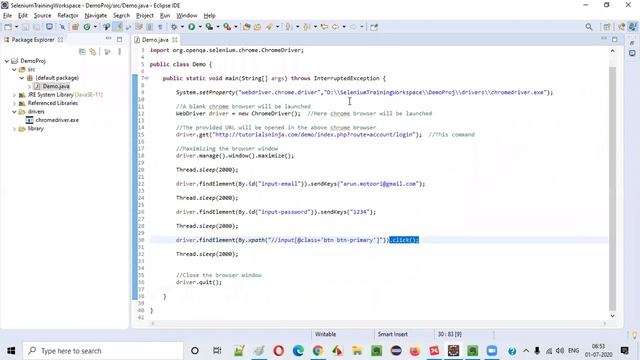Image resolution: width=640 pixels, height=360 pixels.
Task: Open the Run button dropdown arrow
Action: pos(200,27)
